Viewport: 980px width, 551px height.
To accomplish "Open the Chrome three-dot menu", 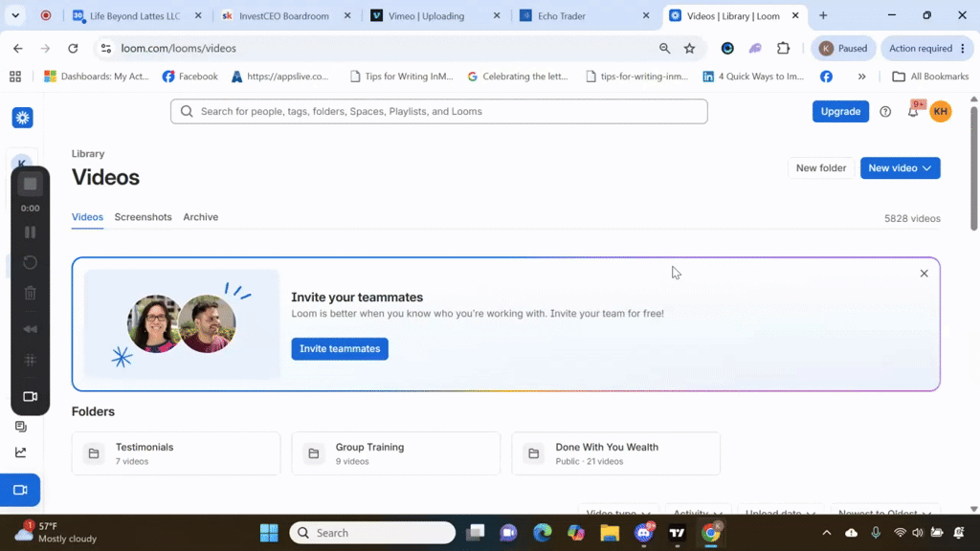I will pos(963,48).
